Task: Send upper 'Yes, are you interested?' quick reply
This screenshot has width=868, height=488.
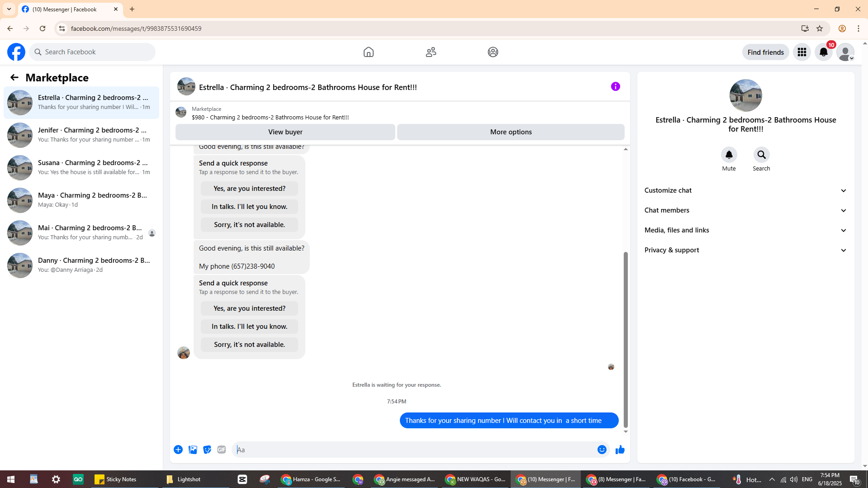Action: (250, 189)
